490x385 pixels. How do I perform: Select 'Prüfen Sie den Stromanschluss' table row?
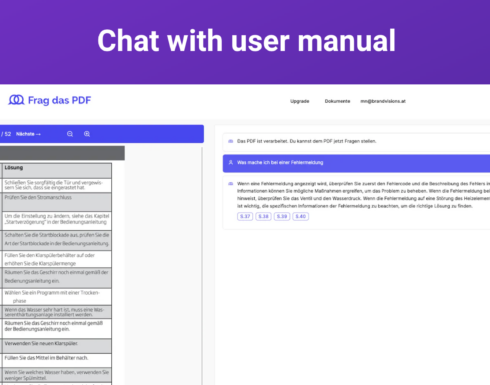coord(57,202)
